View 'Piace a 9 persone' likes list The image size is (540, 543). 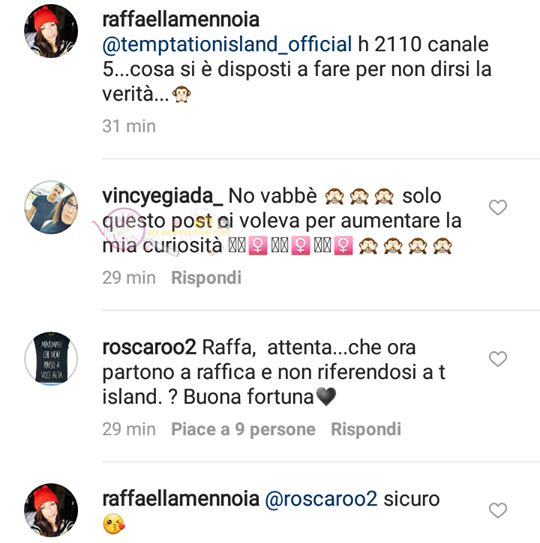coord(243,429)
